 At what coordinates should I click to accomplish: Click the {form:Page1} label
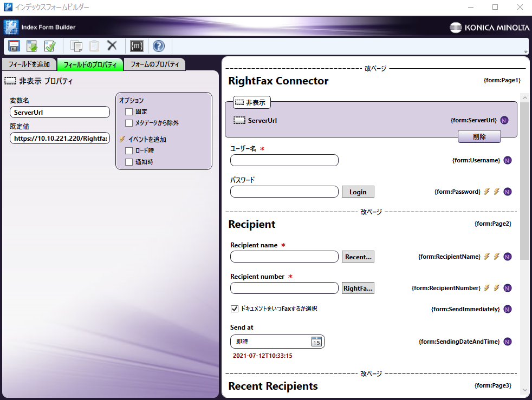tap(502, 80)
